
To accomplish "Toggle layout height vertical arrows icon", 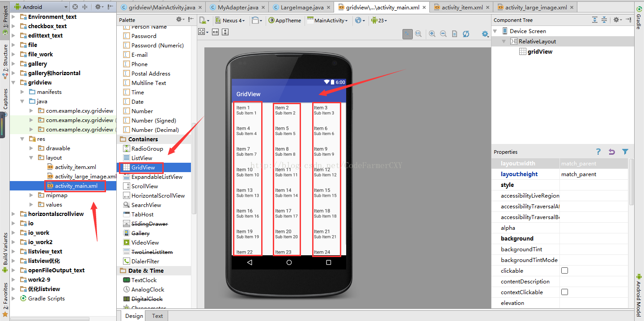I will coord(225,32).
